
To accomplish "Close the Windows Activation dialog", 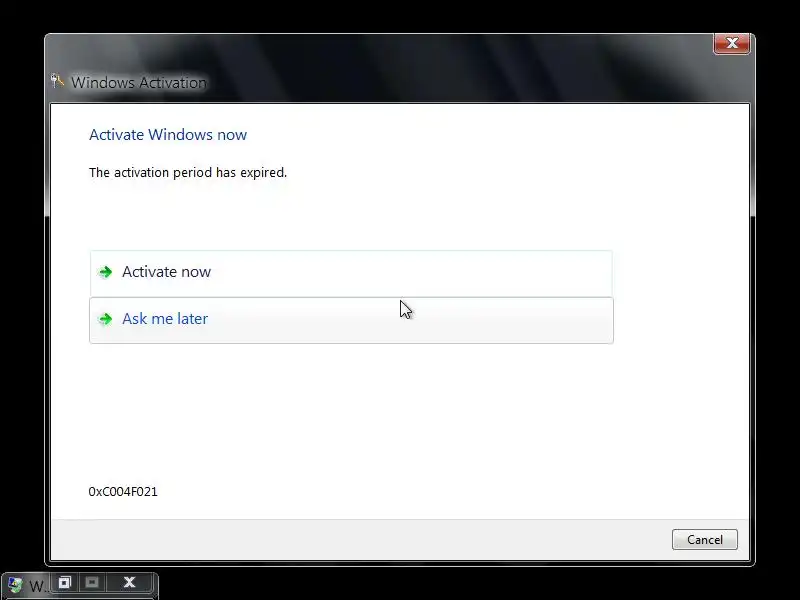I will (x=732, y=43).
